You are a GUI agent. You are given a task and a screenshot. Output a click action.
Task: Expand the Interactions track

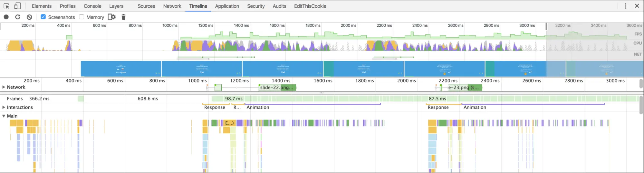tap(4, 107)
